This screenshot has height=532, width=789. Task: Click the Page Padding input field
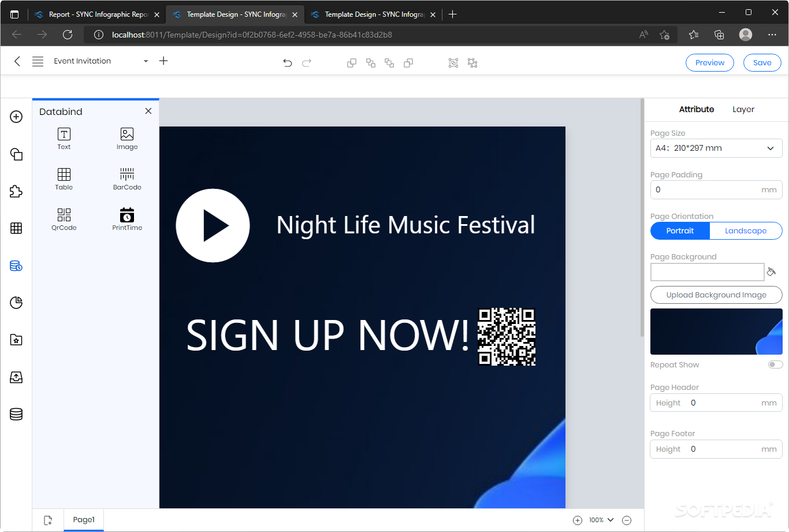[716, 189]
